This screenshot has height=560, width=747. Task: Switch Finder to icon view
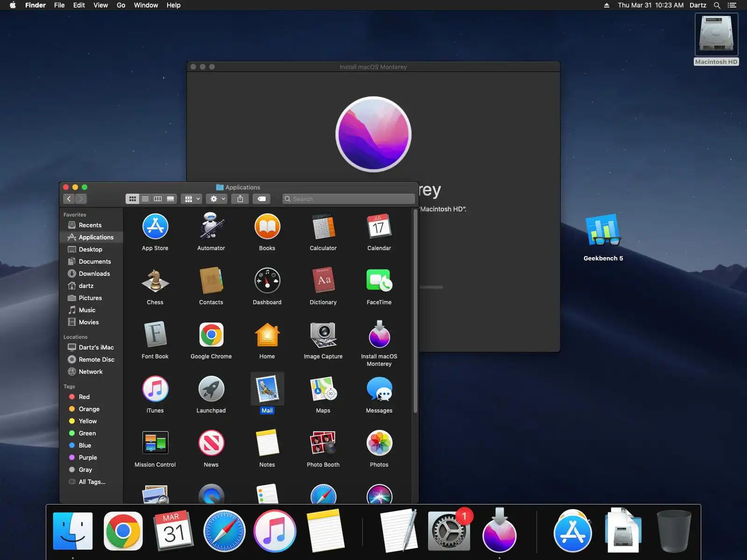click(x=133, y=199)
